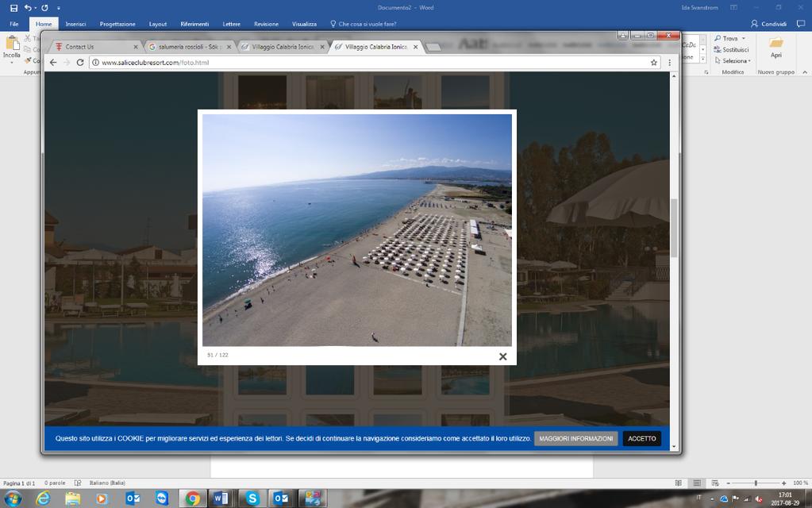
Task: Go to the Riferimenti ribbon tab
Action: [x=194, y=24]
